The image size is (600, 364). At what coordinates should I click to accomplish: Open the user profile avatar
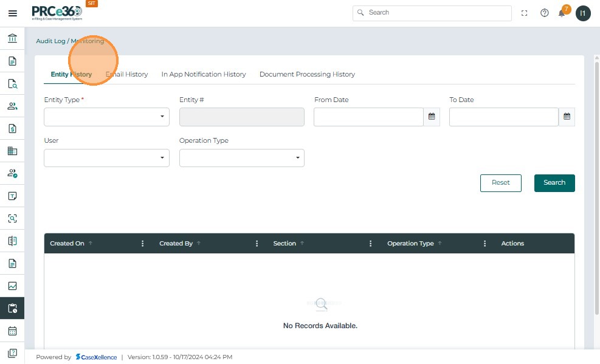[x=583, y=13]
